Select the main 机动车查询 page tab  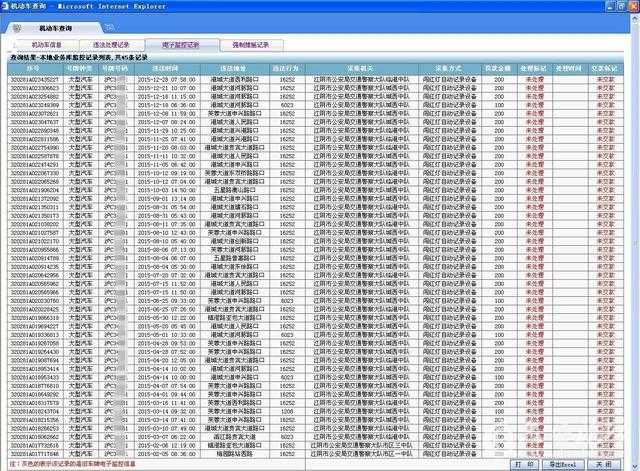[x=56, y=28]
